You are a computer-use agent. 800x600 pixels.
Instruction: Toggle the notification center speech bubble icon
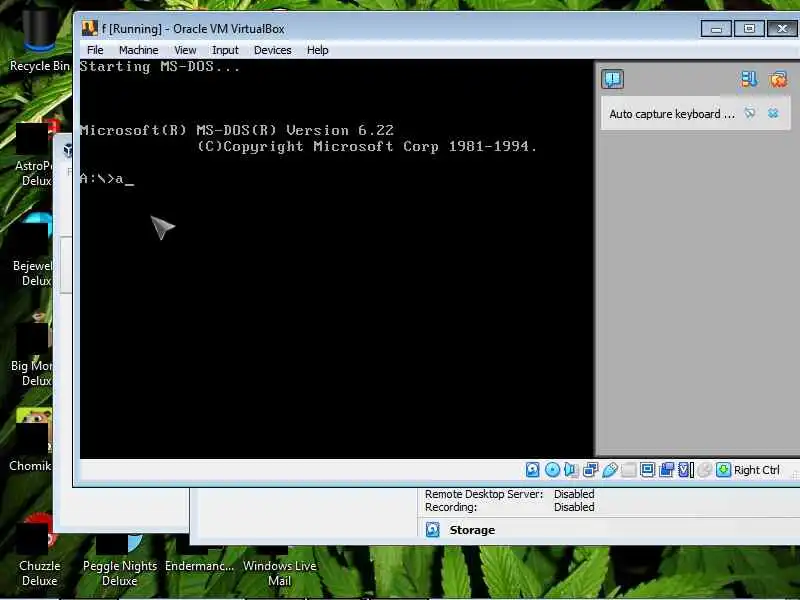tap(612, 79)
